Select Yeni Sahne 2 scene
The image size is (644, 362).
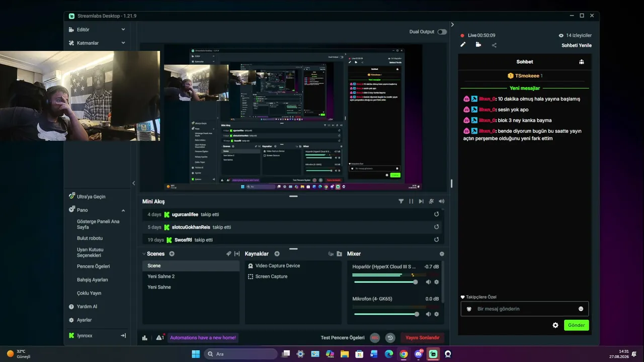tap(191, 277)
